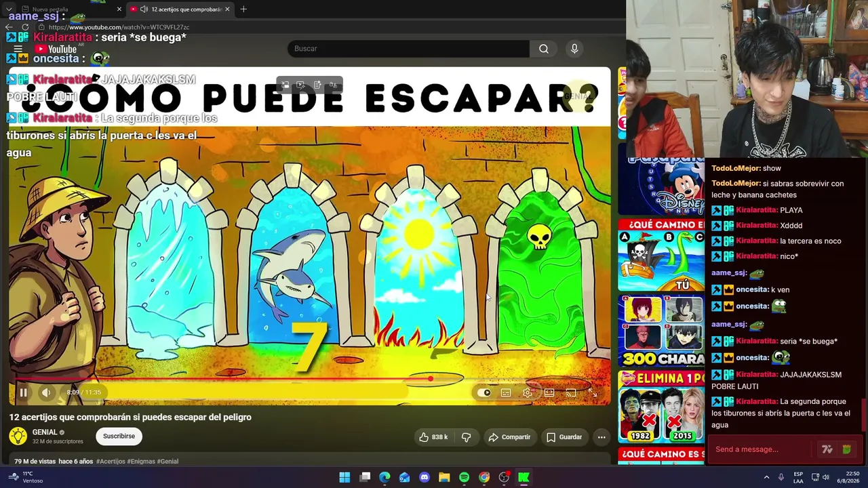Close the 12 acertijos tab

(227, 9)
